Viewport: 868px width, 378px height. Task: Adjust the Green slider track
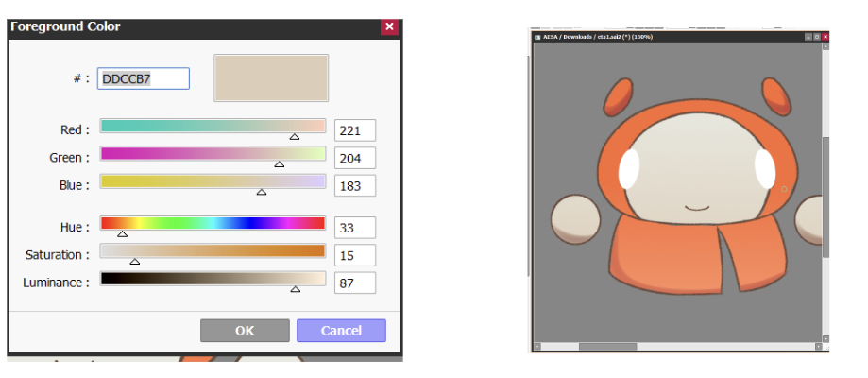click(213, 153)
